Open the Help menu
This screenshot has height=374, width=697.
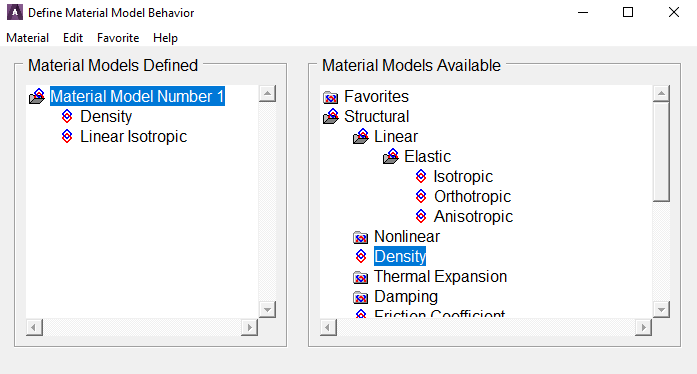[165, 38]
